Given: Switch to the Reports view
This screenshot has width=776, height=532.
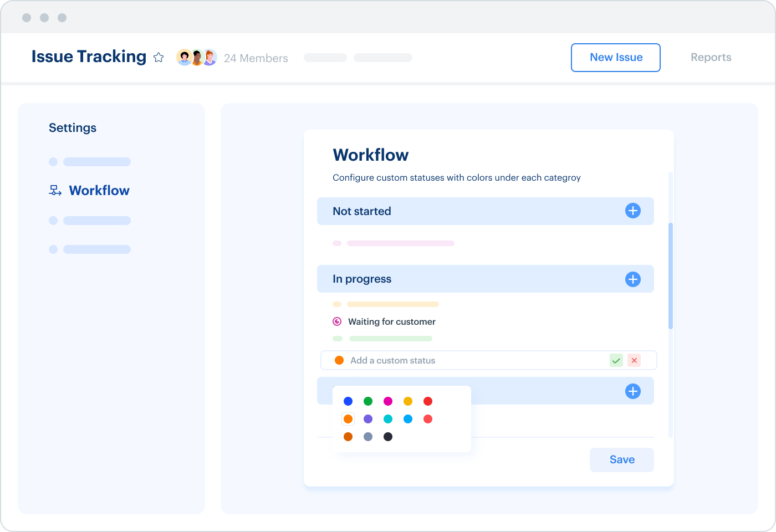Looking at the screenshot, I should point(711,57).
